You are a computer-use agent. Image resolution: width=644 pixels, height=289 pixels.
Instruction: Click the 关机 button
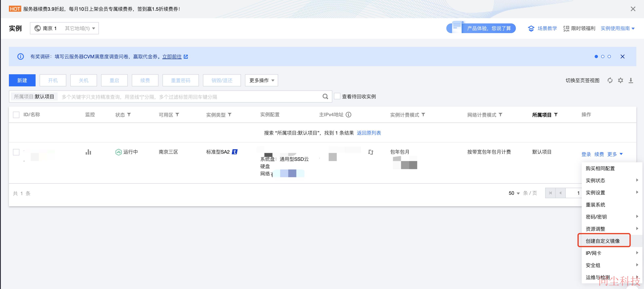pos(84,80)
